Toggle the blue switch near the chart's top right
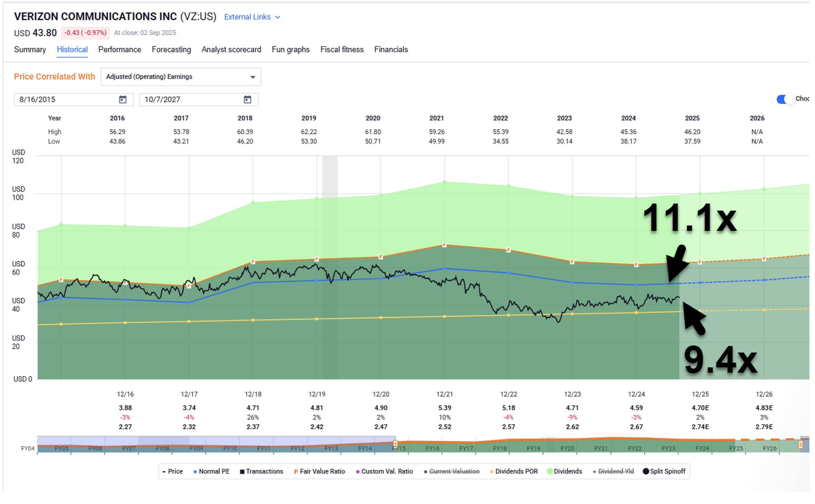815x504 pixels. pyautogui.click(x=785, y=99)
